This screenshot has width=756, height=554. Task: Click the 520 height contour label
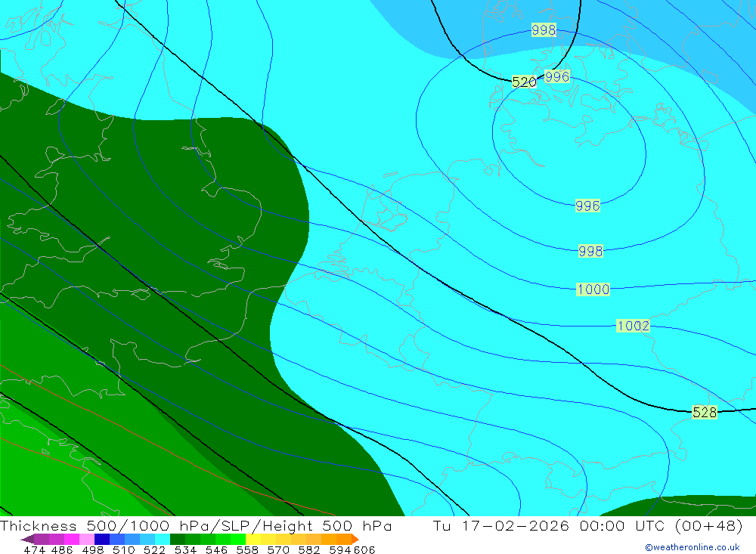tap(524, 82)
